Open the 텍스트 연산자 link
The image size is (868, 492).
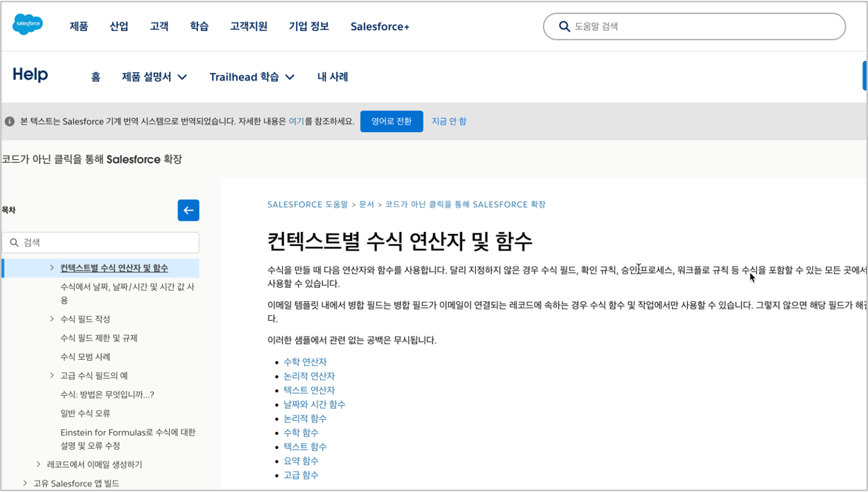tap(309, 390)
